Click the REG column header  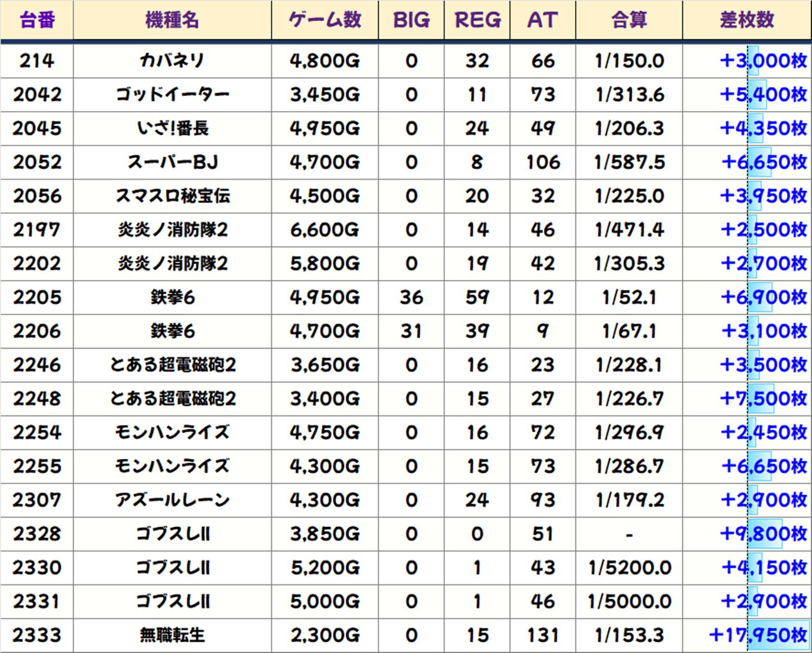[x=477, y=20]
